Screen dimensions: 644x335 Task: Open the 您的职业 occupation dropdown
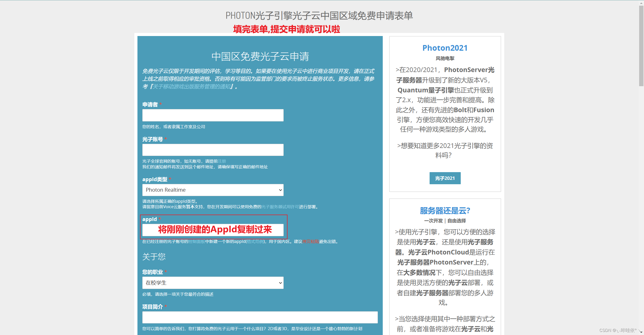tap(213, 283)
